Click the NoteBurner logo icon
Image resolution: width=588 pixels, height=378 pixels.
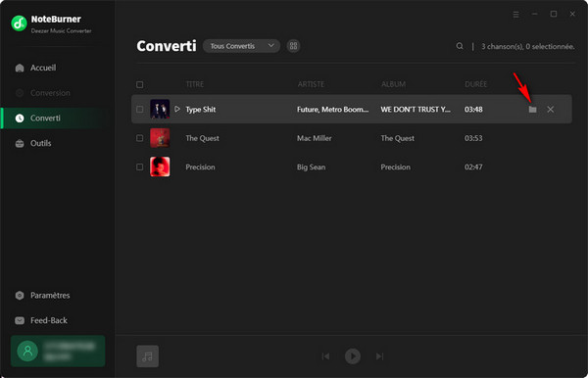(19, 24)
